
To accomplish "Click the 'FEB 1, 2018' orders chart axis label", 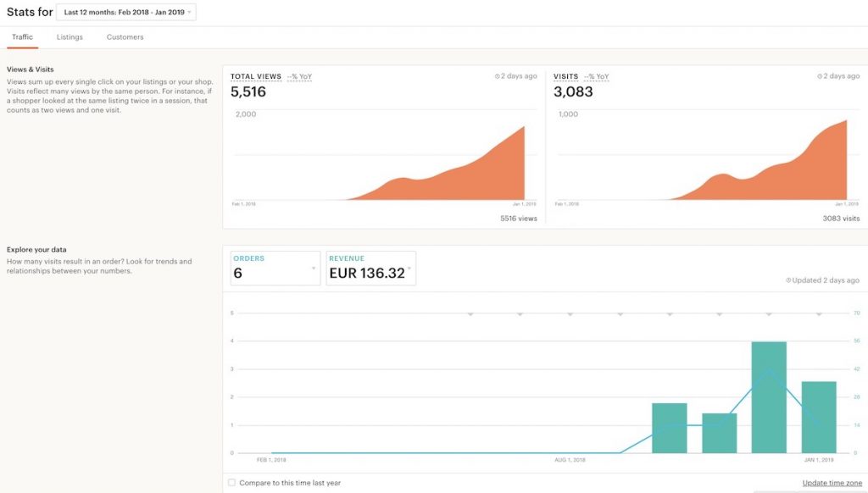I will tap(271, 460).
